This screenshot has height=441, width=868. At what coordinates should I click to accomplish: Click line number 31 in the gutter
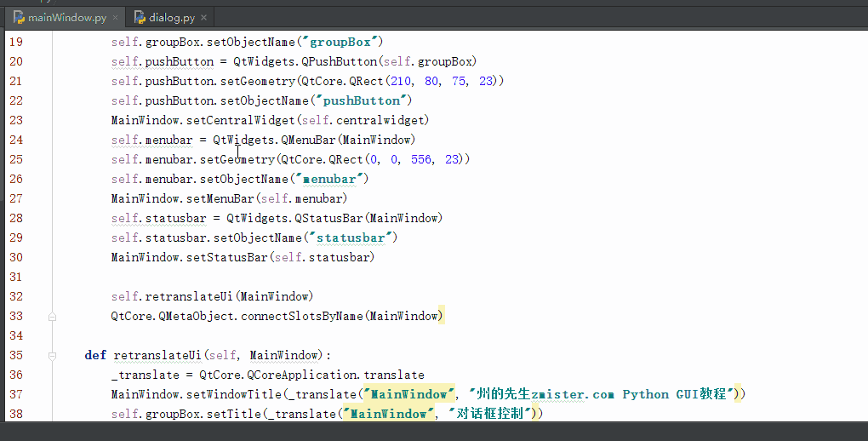coord(16,277)
